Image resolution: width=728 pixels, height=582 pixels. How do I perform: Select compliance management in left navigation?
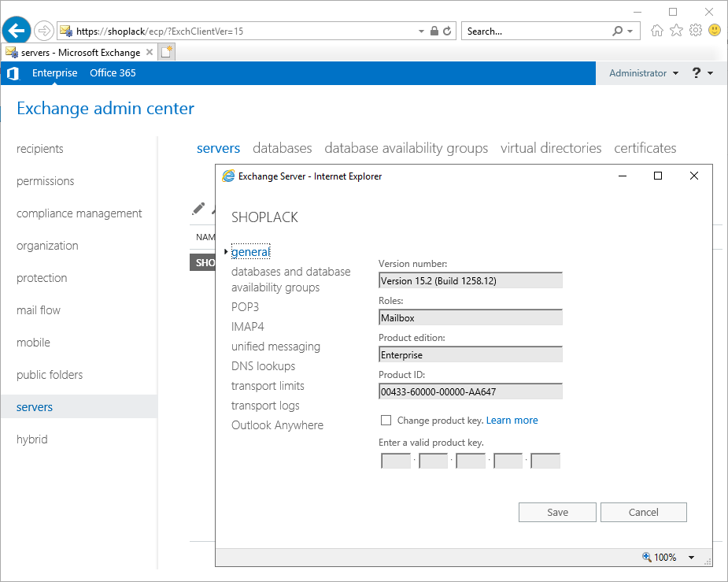point(79,213)
